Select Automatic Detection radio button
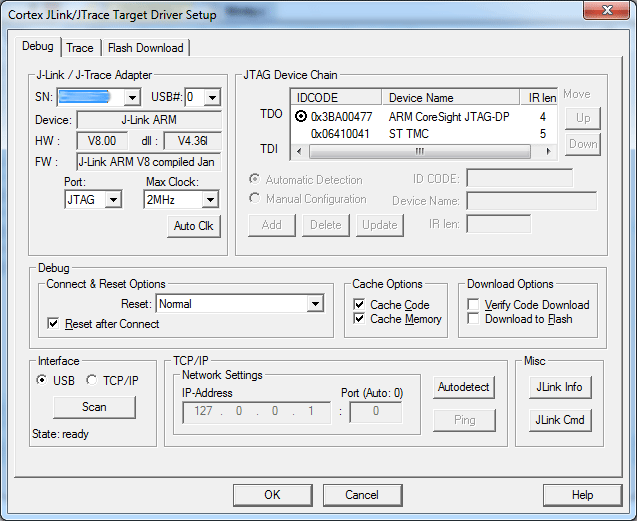637x521 pixels. pos(255,179)
